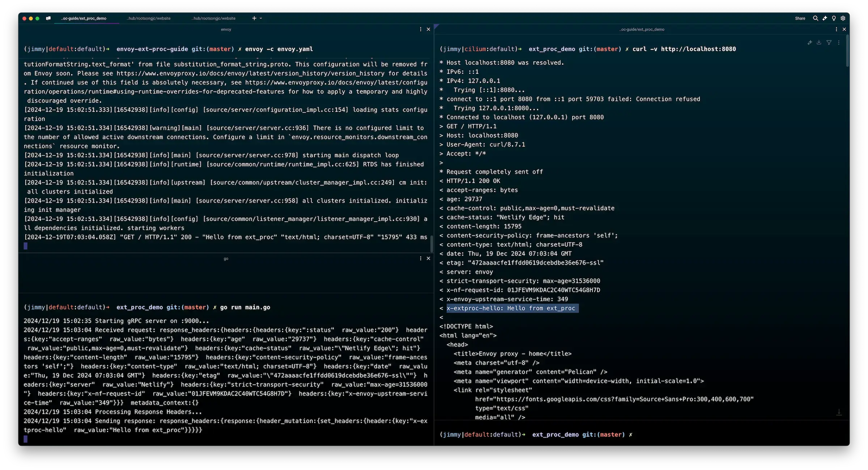
Task: Switch to the last ..hub/rootsongjc/website tab
Action: pos(214,18)
